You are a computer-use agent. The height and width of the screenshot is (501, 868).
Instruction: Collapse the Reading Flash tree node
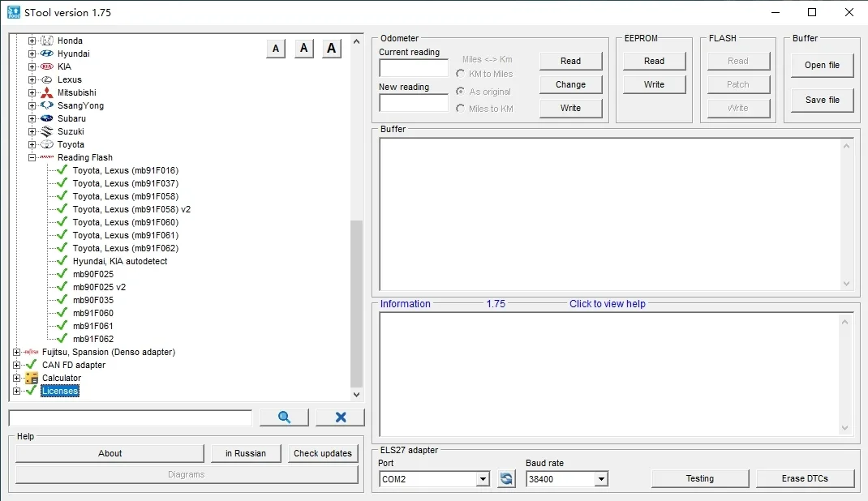pyautogui.click(x=32, y=157)
